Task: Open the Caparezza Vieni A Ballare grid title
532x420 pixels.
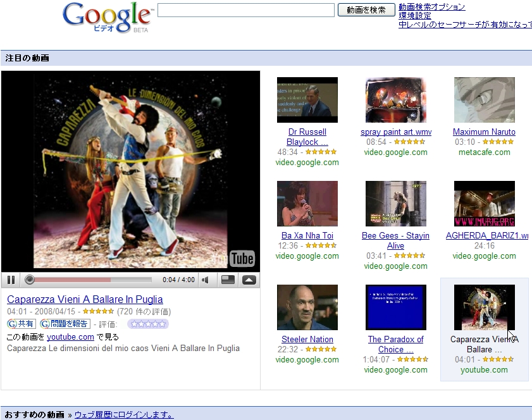Action: click(x=485, y=344)
